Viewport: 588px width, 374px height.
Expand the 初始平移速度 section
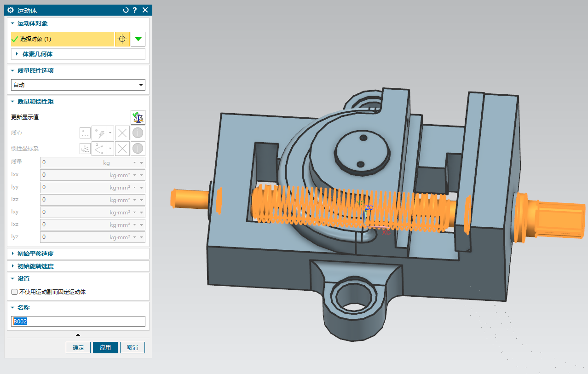[35, 254]
